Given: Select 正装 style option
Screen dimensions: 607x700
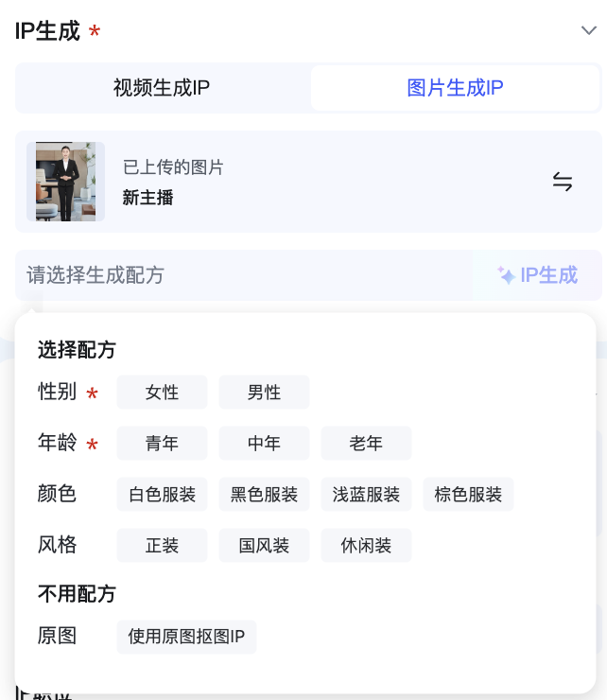Looking at the screenshot, I should [x=162, y=545].
